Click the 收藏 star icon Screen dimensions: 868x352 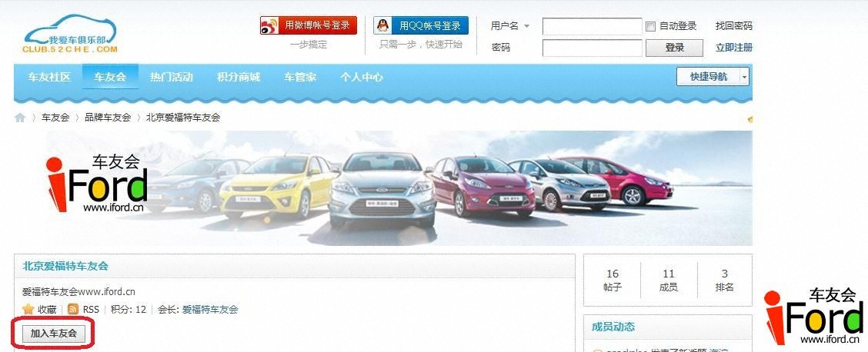point(28,310)
